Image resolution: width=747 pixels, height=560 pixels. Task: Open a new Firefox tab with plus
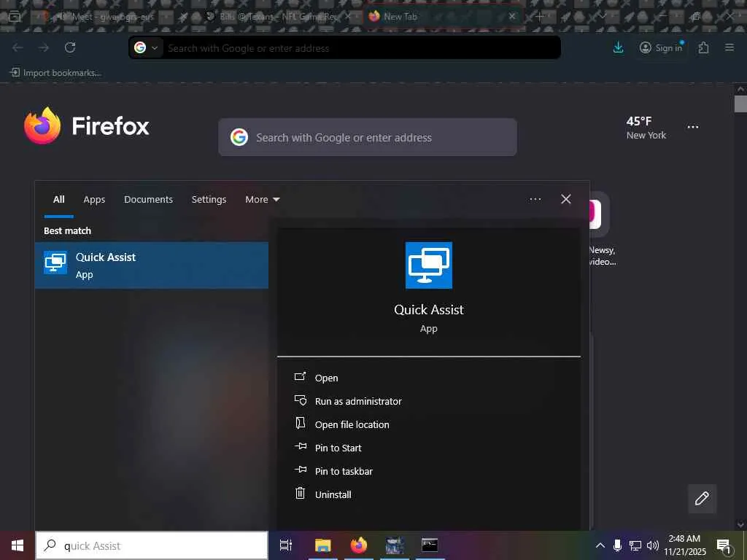click(539, 17)
